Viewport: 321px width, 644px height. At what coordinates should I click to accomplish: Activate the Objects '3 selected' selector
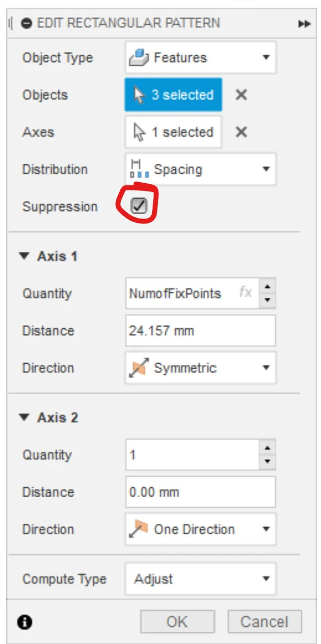[x=174, y=95]
